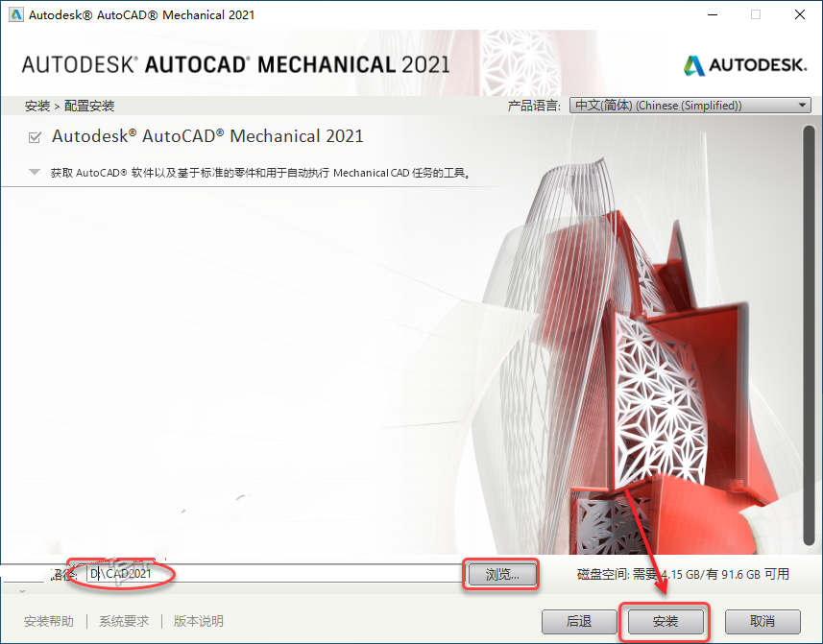
Task: Click the Autodesk AutoCAD Mechanical 2021 product title
Action: [x=207, y=136]
